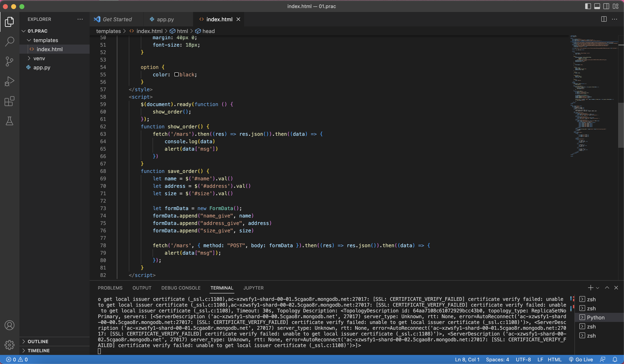Screen dimensions: 624x364
Task: Close the terminal panel
Action: [616, 288]
